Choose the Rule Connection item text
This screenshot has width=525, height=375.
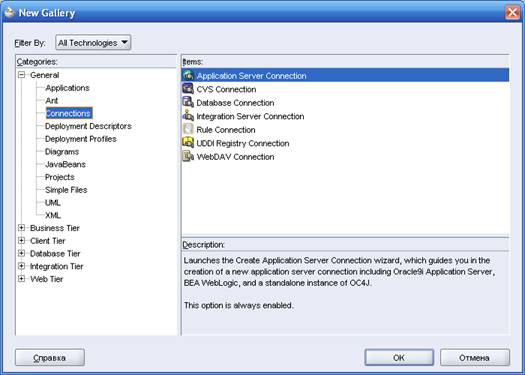click(x=226, y=130)
